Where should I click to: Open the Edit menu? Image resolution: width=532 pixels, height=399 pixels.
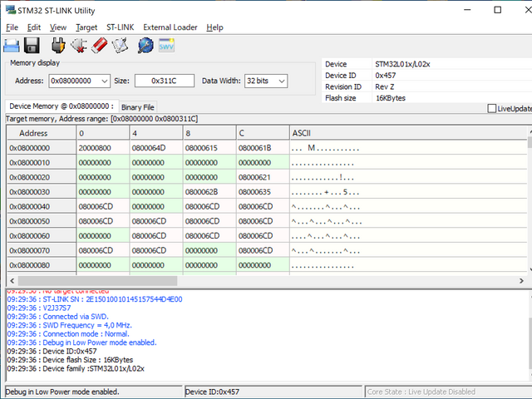34,27
